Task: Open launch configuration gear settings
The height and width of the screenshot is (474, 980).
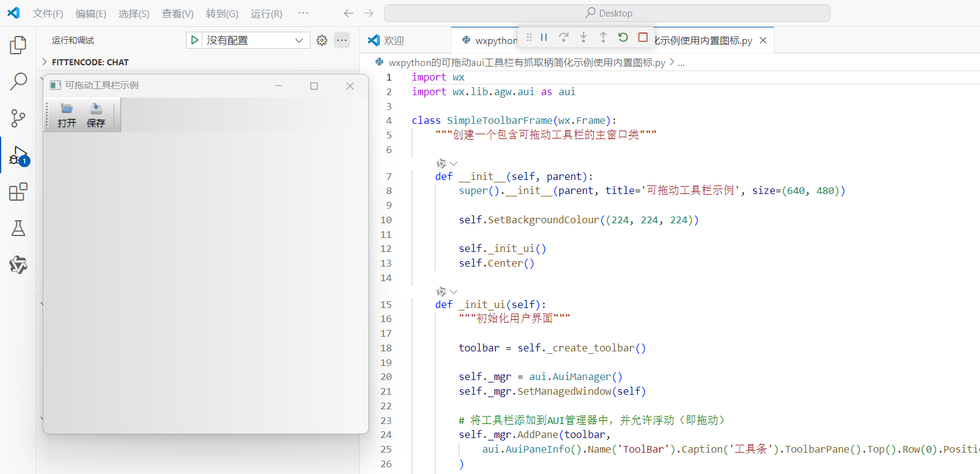Action: (x=322, y=40)
